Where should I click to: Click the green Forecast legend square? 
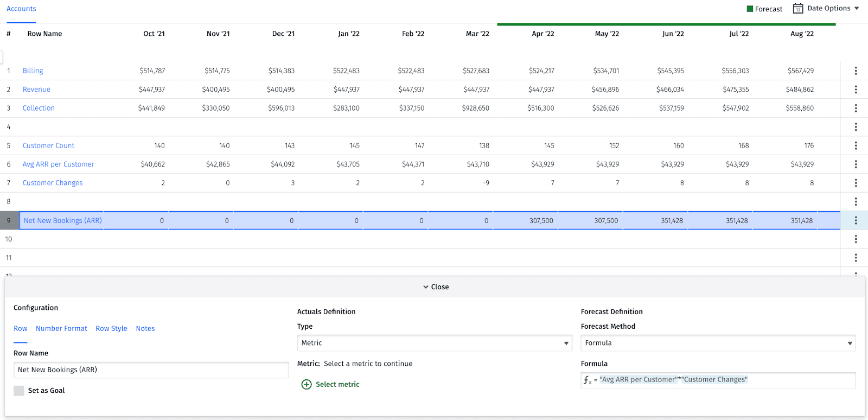pos(750,9)
